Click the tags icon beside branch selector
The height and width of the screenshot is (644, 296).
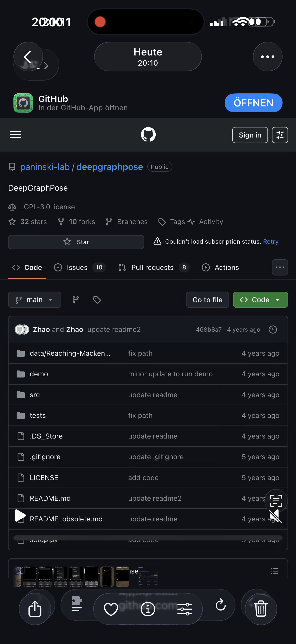pos(97,300)
